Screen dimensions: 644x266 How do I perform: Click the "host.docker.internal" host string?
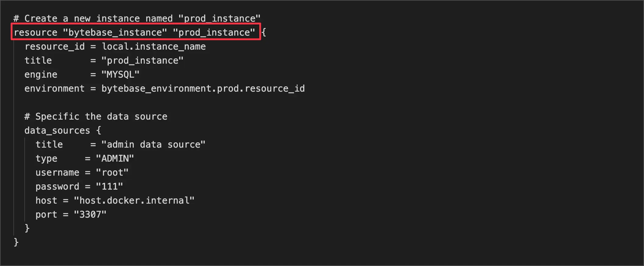(x=134, y=201)
